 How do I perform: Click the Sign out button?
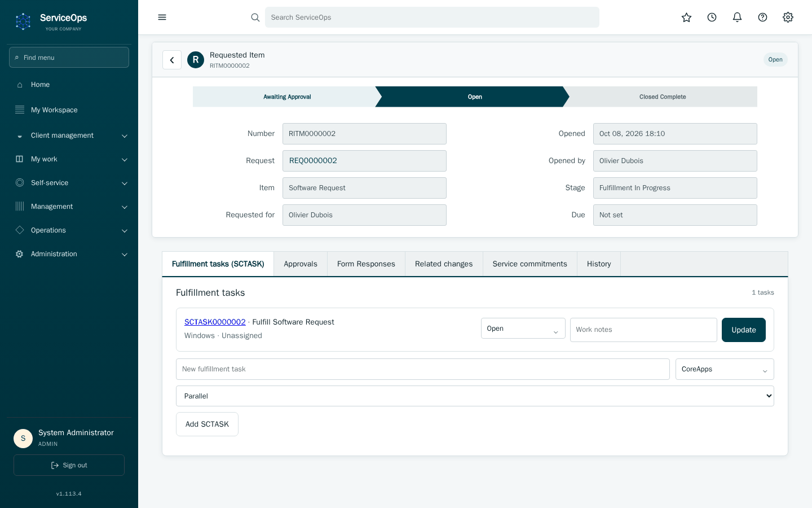(69, 465)
